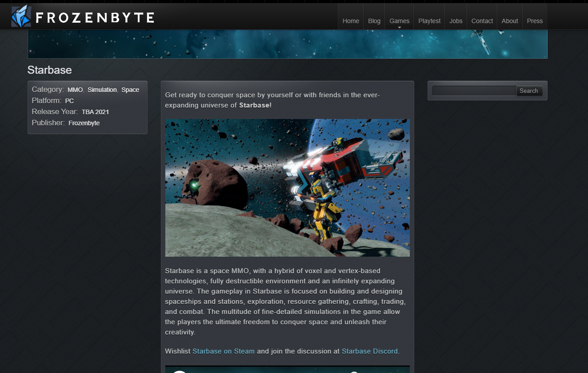Image resolution: width=588 pixels, height=373 pixels.
Task: Click the Frozenbyte logo icon
Action: point(21,16)
